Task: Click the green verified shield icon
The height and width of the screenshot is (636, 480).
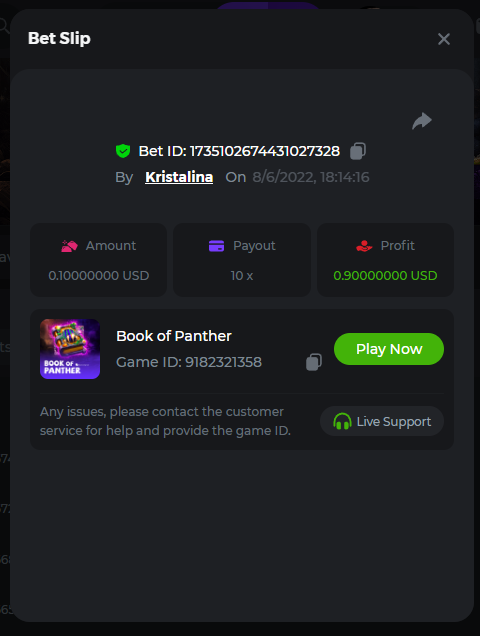Action: [x=123, y=151]
